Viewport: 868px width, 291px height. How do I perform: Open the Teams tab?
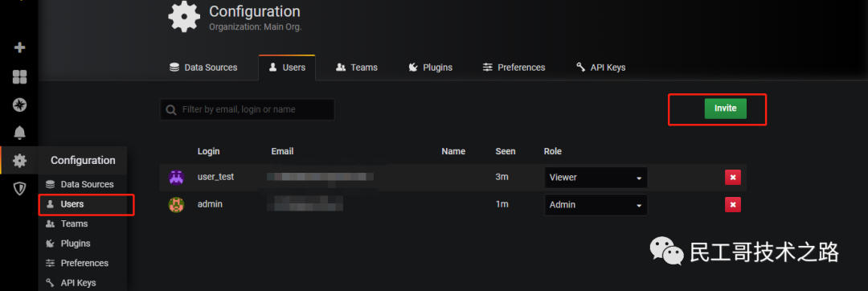coord(357,68)
